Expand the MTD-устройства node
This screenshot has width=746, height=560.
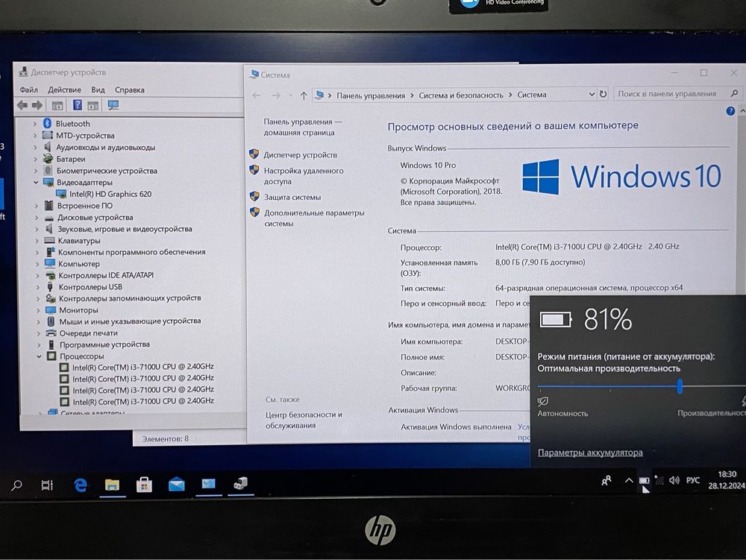35,136
